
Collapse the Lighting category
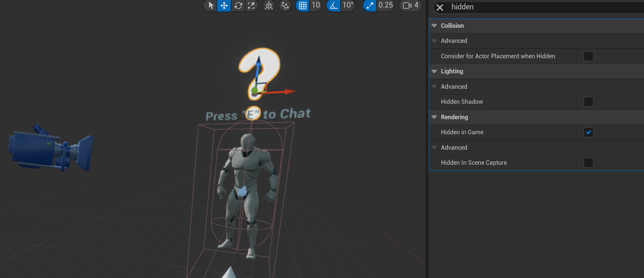[x=434, y=71]
